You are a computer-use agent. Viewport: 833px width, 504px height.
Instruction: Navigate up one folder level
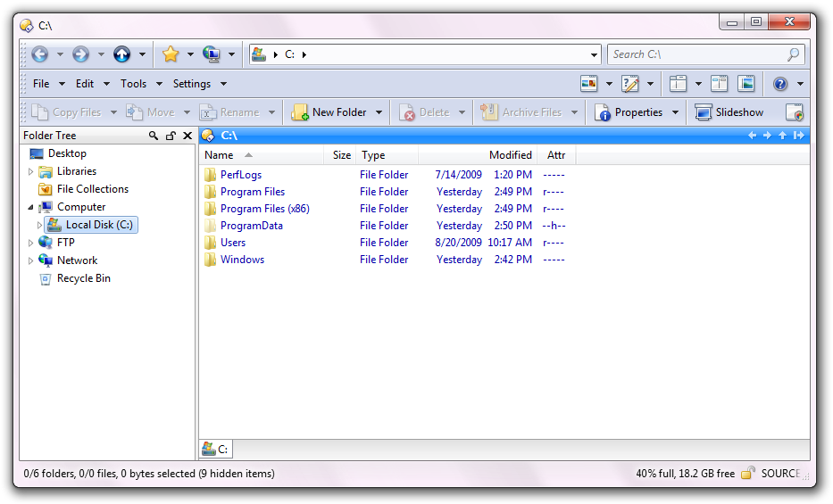click(121, 54)
